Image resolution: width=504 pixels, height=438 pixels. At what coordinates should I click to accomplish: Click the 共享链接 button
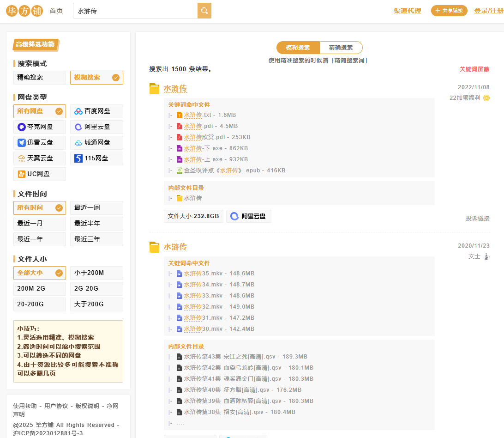click(x=449, y=11)
